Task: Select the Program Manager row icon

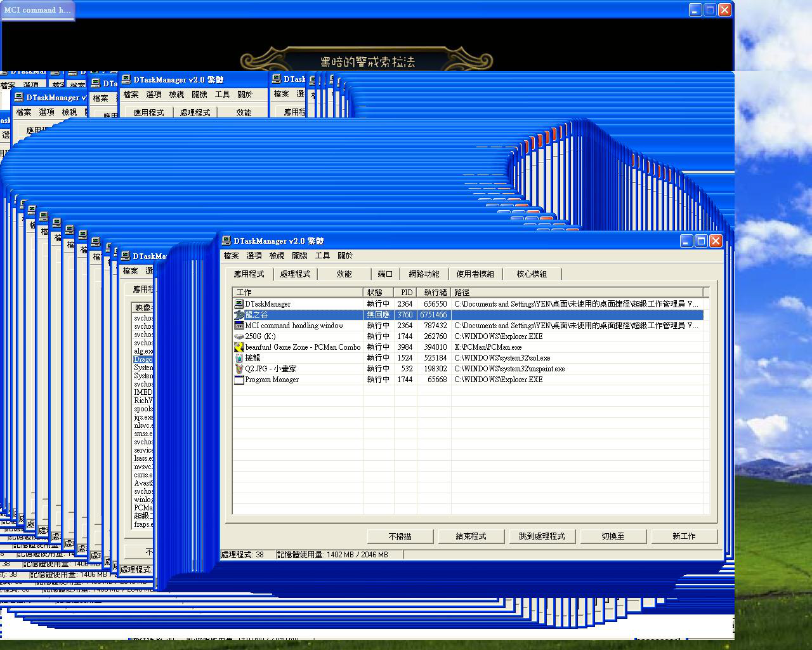Action: (x=239, y=380)
